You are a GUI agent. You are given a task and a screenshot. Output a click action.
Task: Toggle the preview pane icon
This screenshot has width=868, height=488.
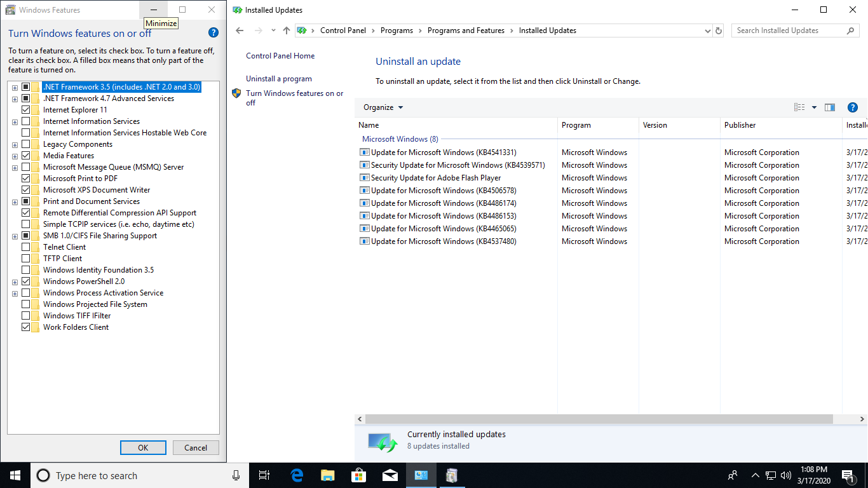pyautogui.click(x=830, y=107)
